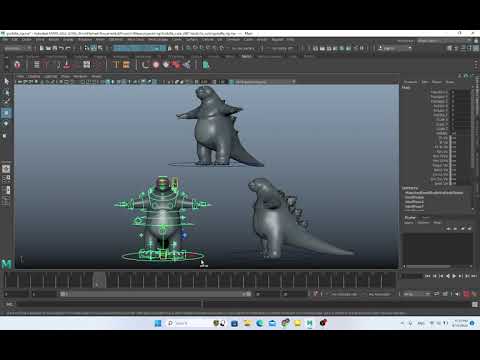Click the No Live Surface button

[243, 48]
